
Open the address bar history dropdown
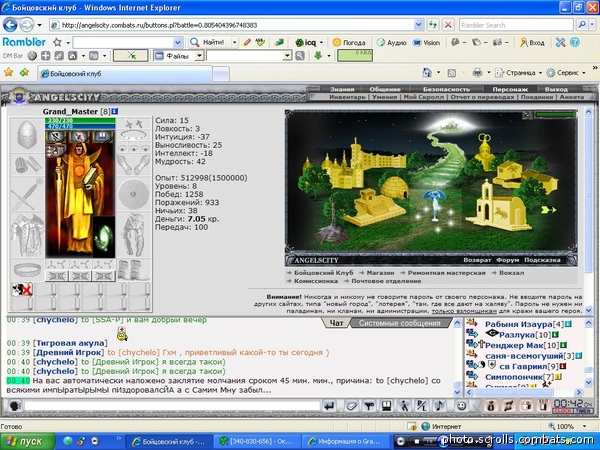(419, 25)
